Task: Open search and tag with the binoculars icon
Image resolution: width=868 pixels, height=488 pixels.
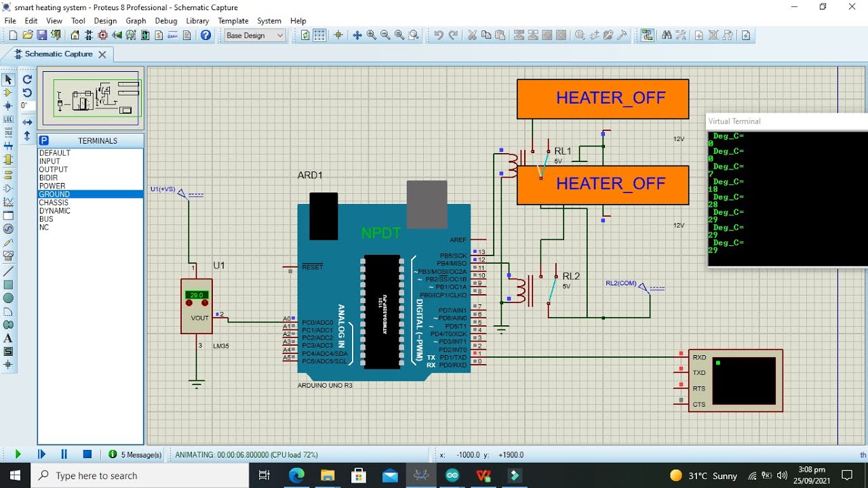Action: pos(667,35)
